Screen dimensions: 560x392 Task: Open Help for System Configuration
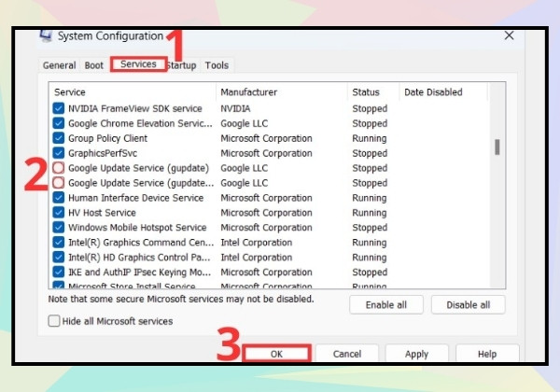[x=487, y=354]
